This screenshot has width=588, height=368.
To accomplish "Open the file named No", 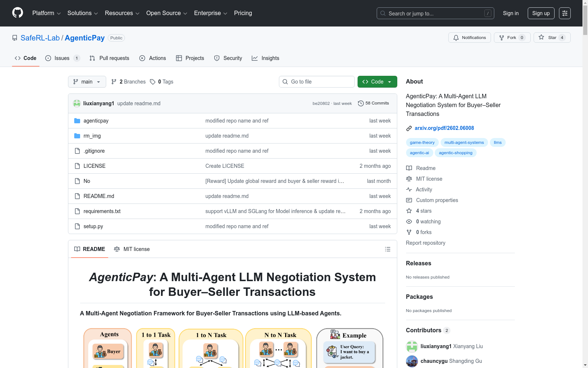I will point(87,181).
